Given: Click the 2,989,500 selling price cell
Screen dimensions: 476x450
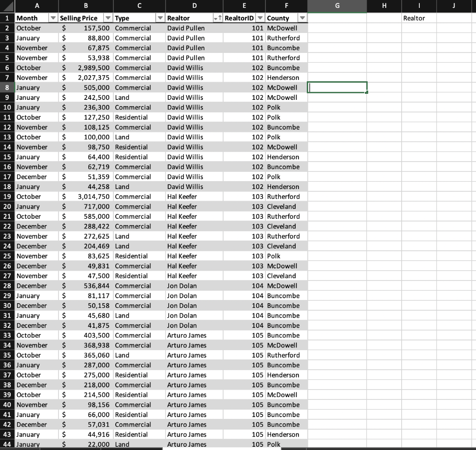Looking at the screenshot, I should coord(86,68).
